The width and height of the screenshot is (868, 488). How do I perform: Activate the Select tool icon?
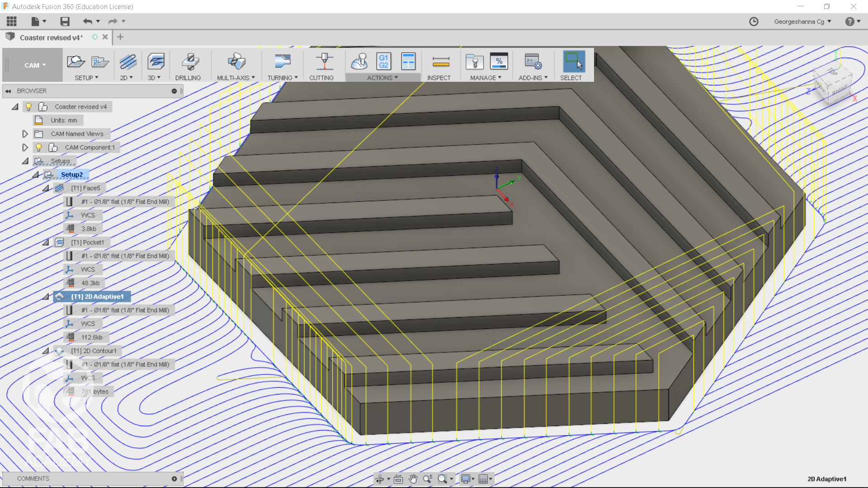pos(574,61)
